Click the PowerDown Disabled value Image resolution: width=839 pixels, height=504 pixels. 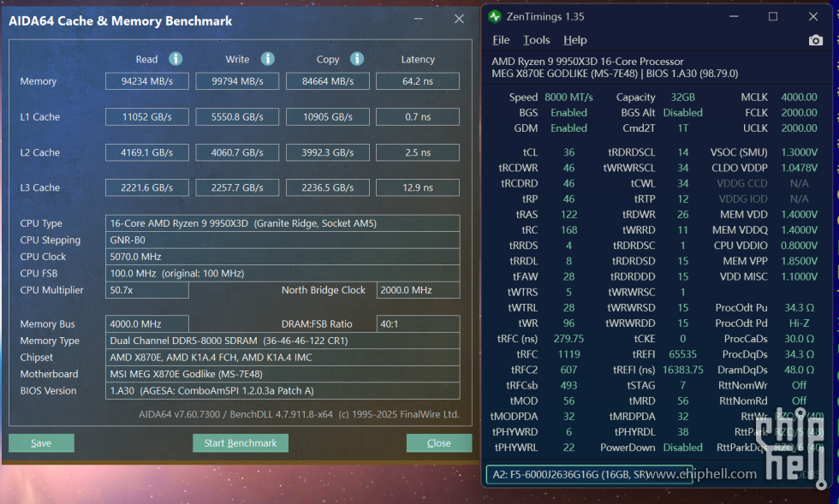pos(683,448)
